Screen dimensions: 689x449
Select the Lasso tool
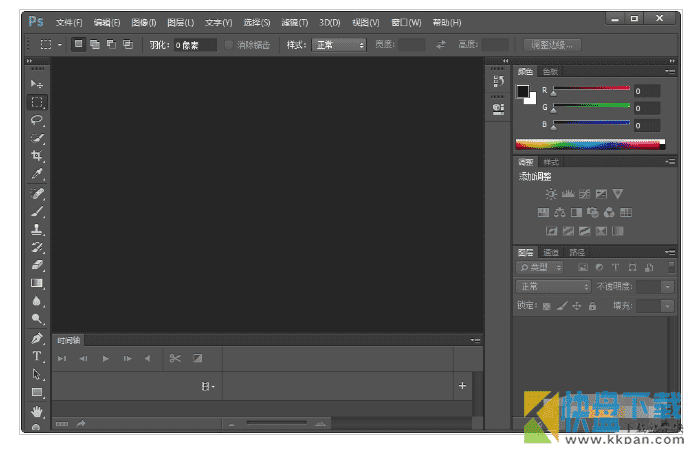tap(37, 120)
